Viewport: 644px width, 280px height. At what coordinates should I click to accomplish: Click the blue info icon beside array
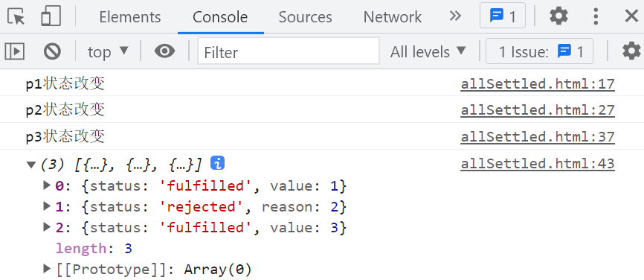tap(217, 163)
